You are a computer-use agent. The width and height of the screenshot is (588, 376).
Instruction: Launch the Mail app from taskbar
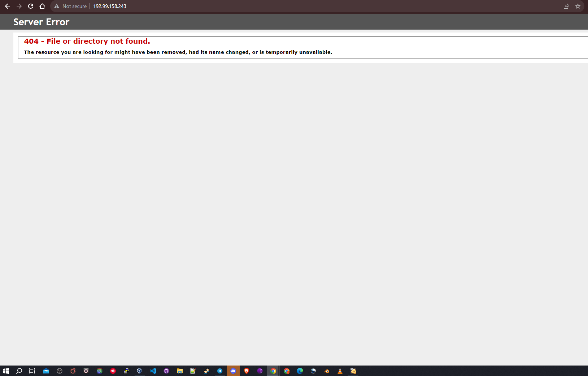[46, 371]
